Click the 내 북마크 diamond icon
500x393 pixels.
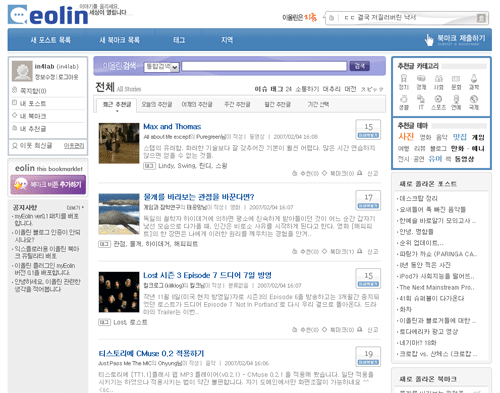point(14,115)
